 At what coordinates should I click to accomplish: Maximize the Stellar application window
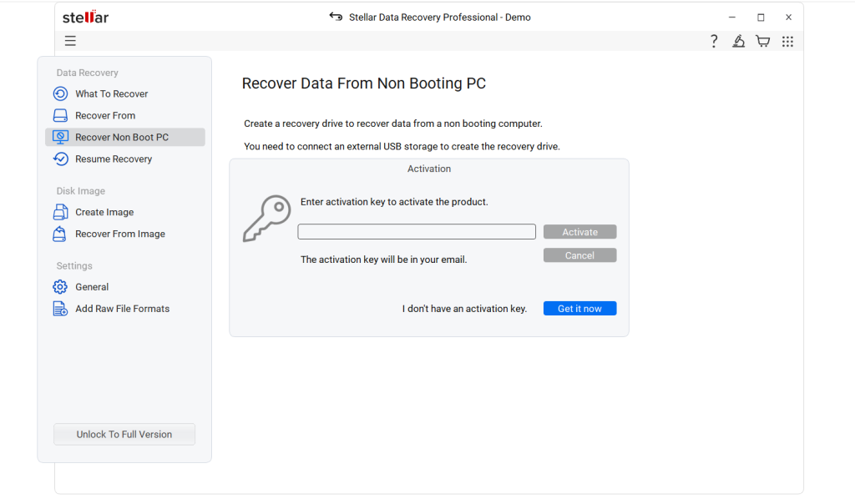pos(761,17)
